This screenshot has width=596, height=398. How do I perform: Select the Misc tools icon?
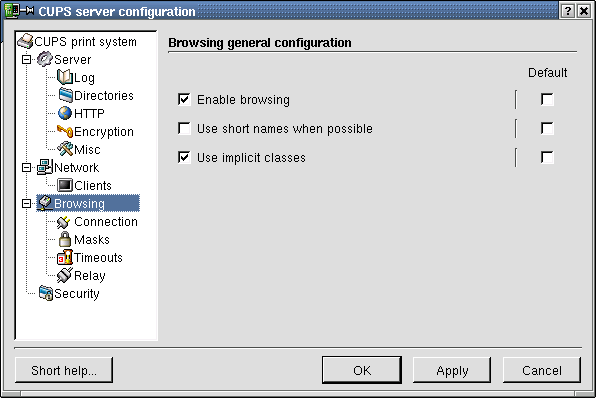65,149
